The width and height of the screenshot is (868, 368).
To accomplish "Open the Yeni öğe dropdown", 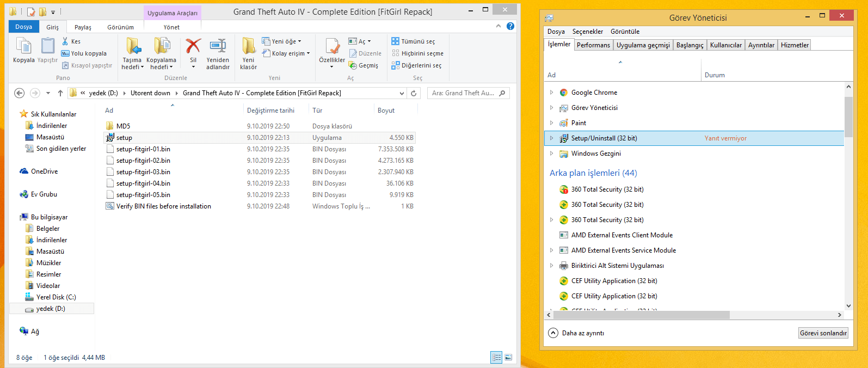I will [281, 41].
